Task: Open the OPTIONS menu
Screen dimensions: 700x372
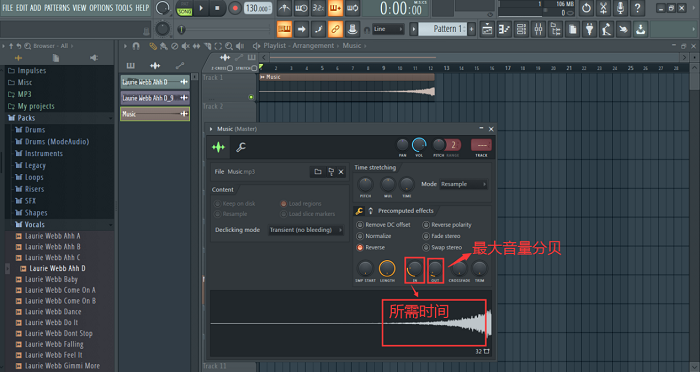Action: coord(101,8)
